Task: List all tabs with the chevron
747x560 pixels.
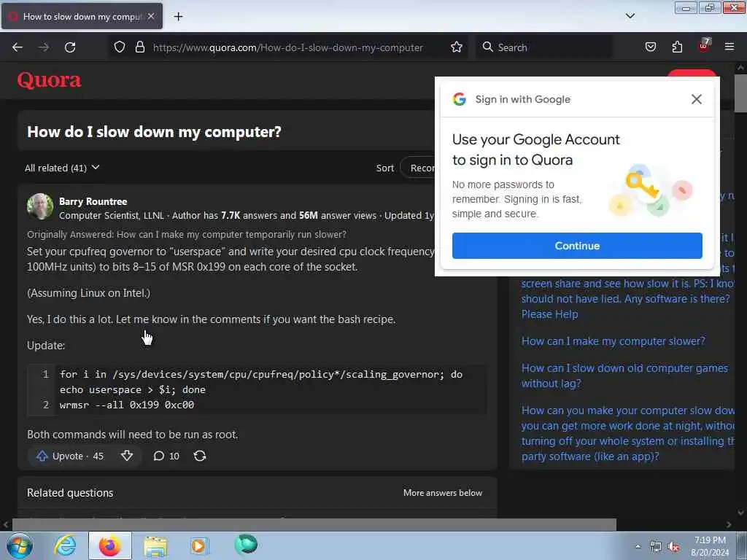Action: (x=630, y=16)
